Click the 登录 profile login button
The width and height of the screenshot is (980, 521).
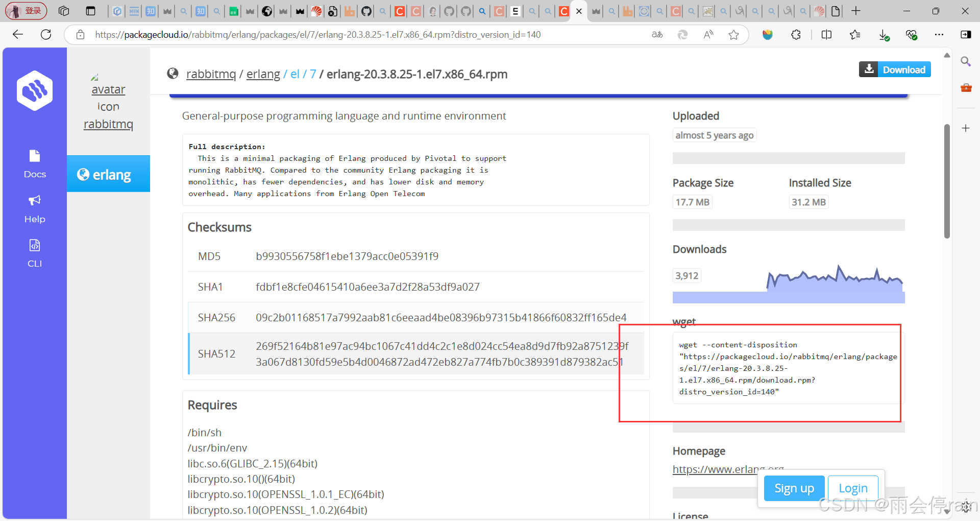(x=26, y=11)
